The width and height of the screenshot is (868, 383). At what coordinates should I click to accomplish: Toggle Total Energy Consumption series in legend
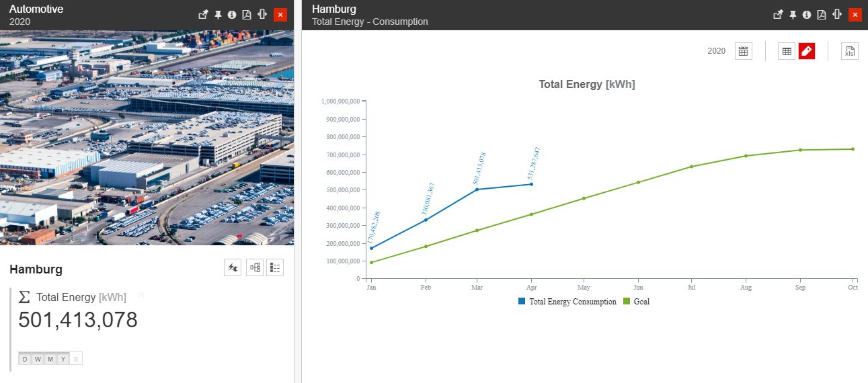572,302
